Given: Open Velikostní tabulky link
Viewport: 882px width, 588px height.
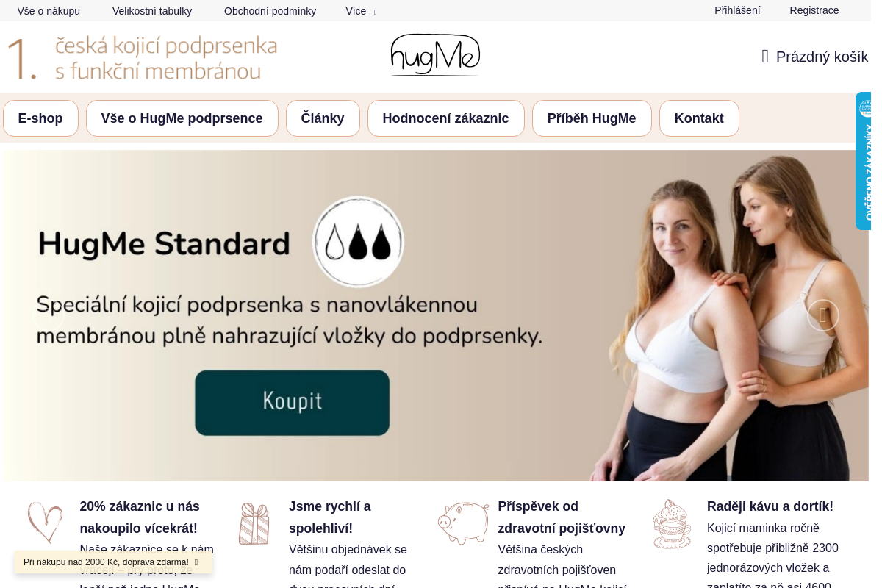Looking at the screenshot, I should pos(152,11).
